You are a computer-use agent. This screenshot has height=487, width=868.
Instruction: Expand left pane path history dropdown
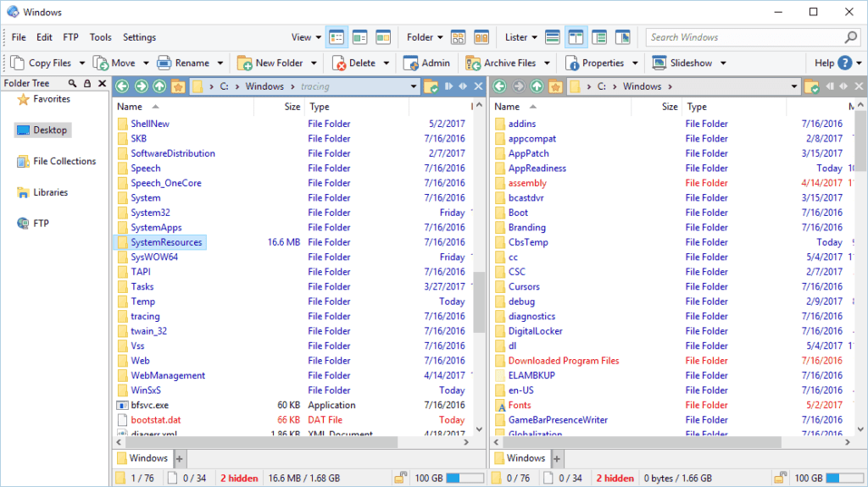coord(415,86)
